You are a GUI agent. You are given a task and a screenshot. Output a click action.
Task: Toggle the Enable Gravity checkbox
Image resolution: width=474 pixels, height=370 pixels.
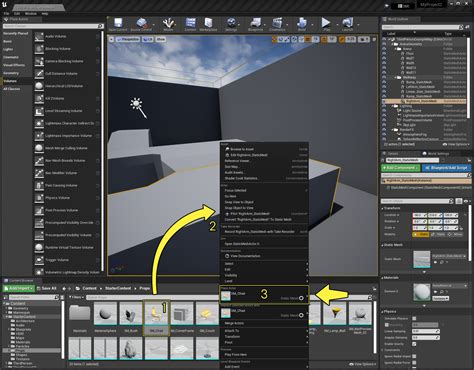point(414,344)
